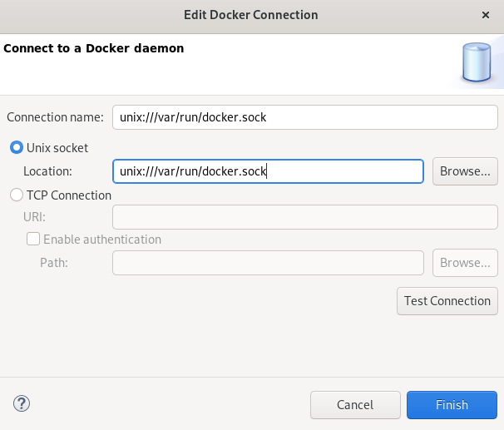
Task: Close the Edit Docker Connection dialog
Action: click(x=486, y=15)
